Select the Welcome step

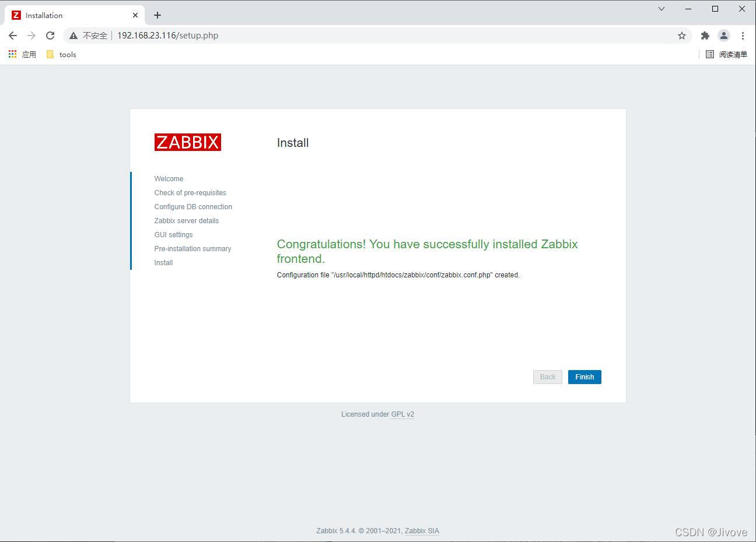click(169, 179)
